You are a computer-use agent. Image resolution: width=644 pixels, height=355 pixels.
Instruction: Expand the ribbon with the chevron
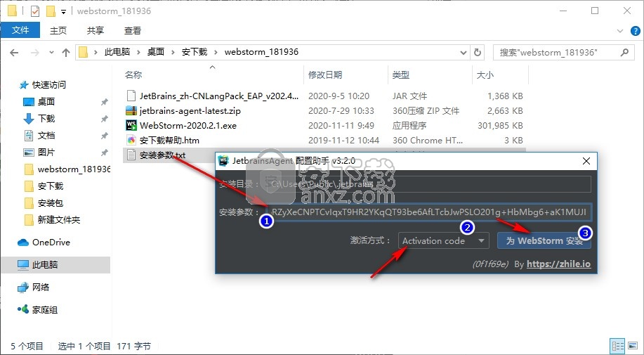click(x=620, y=31)
